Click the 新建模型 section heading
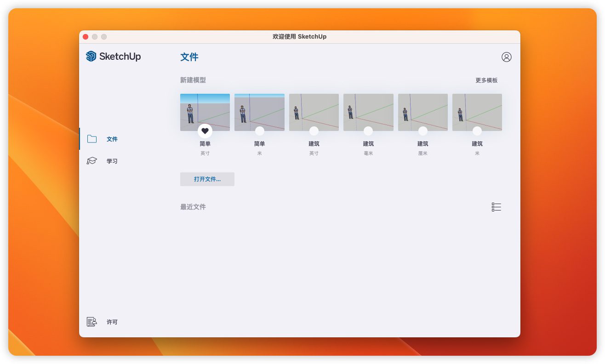Screen dimensions: 605x364 click(x=193, y=80)
